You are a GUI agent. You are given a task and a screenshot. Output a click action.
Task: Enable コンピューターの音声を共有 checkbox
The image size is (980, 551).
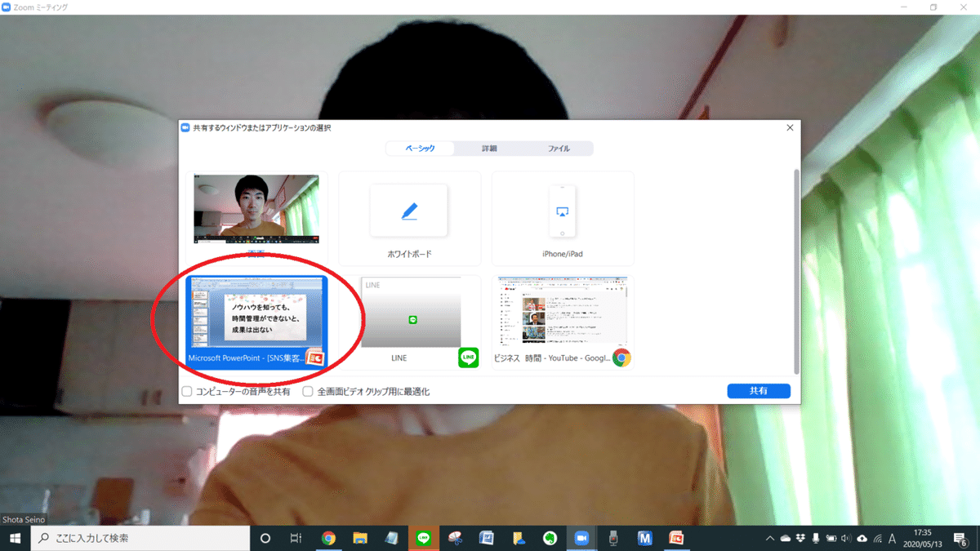coord(187,392)
